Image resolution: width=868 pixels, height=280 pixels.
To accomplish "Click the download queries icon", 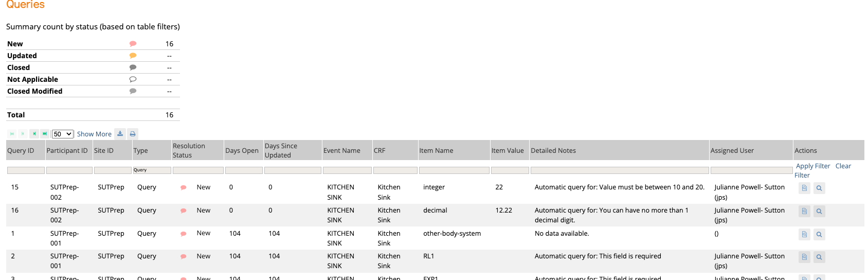I will click(120, 134).
